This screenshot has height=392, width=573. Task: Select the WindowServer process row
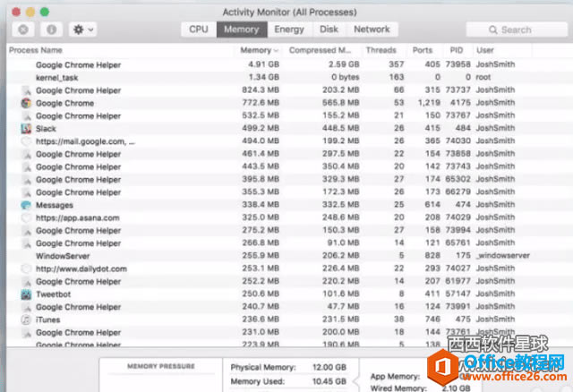289,256
